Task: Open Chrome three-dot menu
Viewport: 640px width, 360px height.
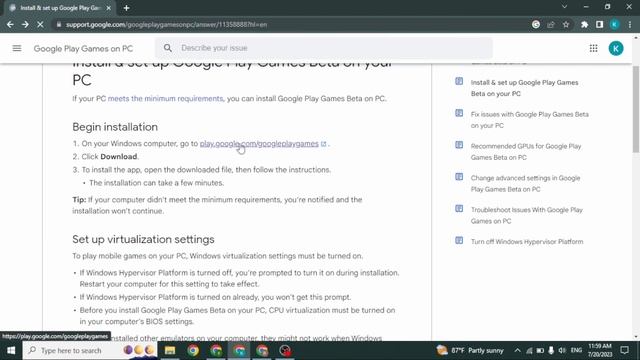Action: [x=630, y=24]
